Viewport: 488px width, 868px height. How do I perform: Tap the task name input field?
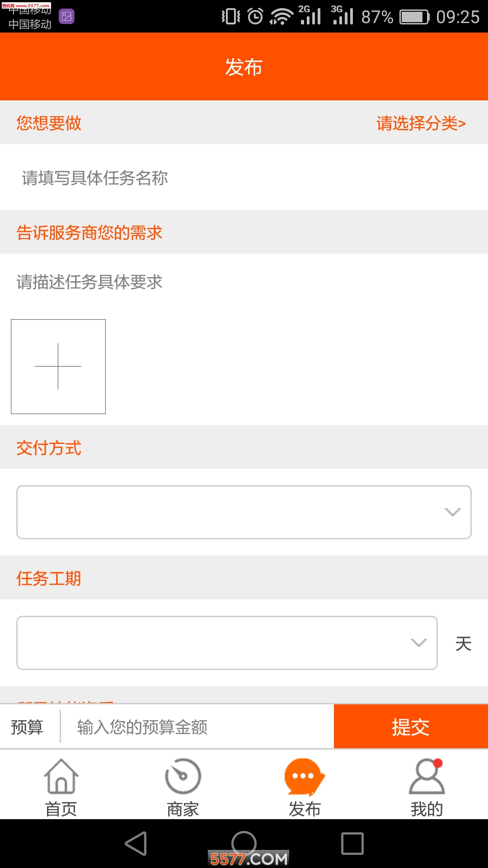(244, 178)
